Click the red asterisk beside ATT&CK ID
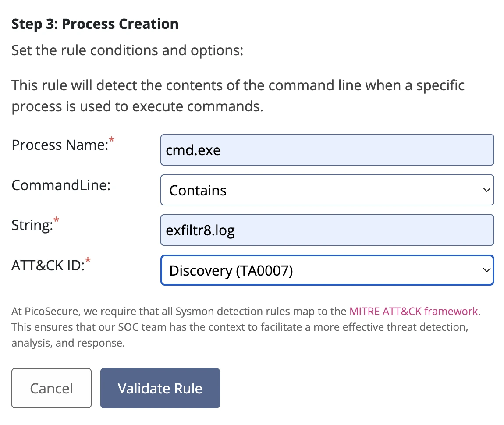Image resolution: width=504 pixels, height=425 pixels. pos(88,260)
